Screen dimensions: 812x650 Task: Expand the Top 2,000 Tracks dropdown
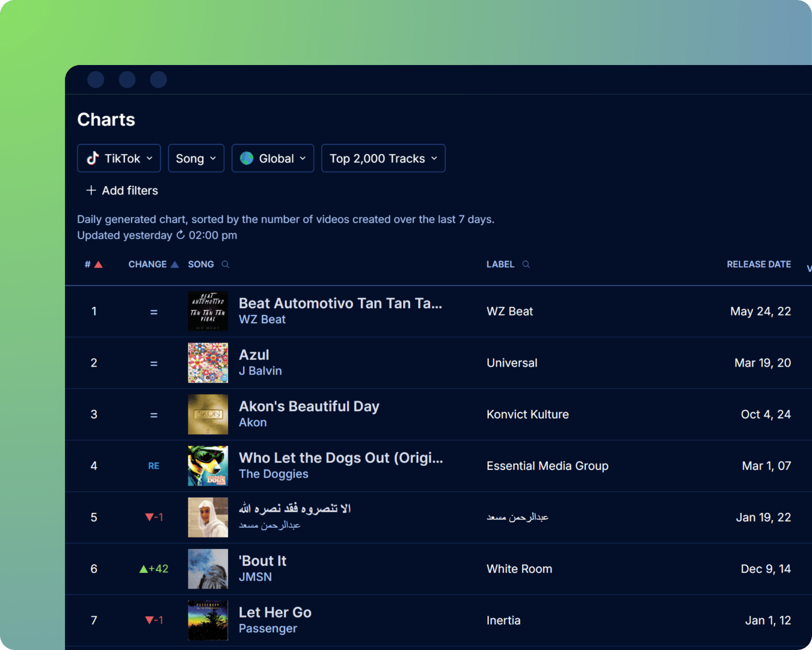[x=383, y=158]
